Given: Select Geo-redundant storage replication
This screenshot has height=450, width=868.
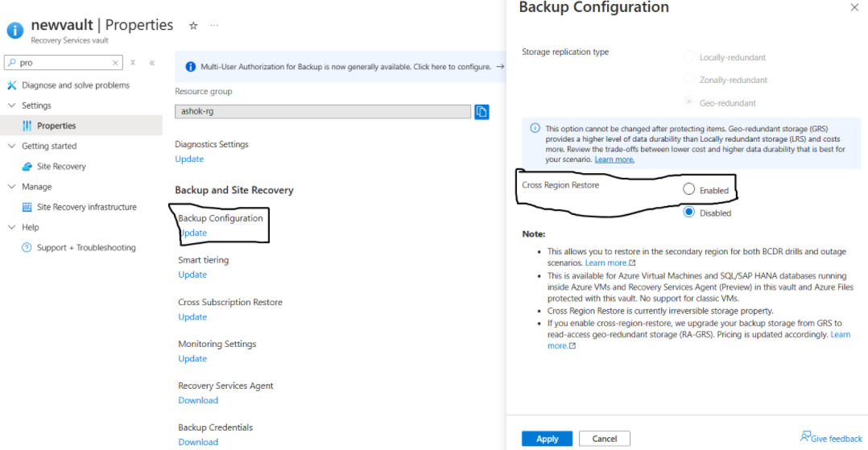Looking at the screenshot, I should pos(688,102).
